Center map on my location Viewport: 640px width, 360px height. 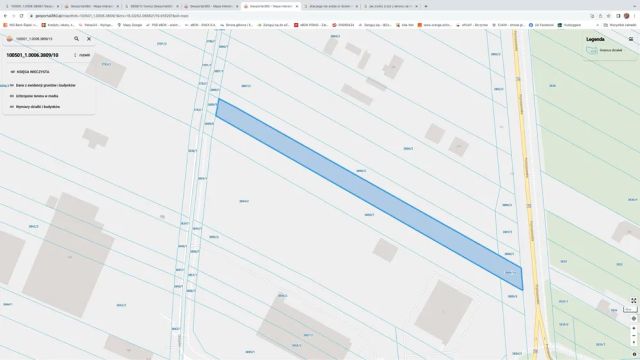click(x=634, y=318)
